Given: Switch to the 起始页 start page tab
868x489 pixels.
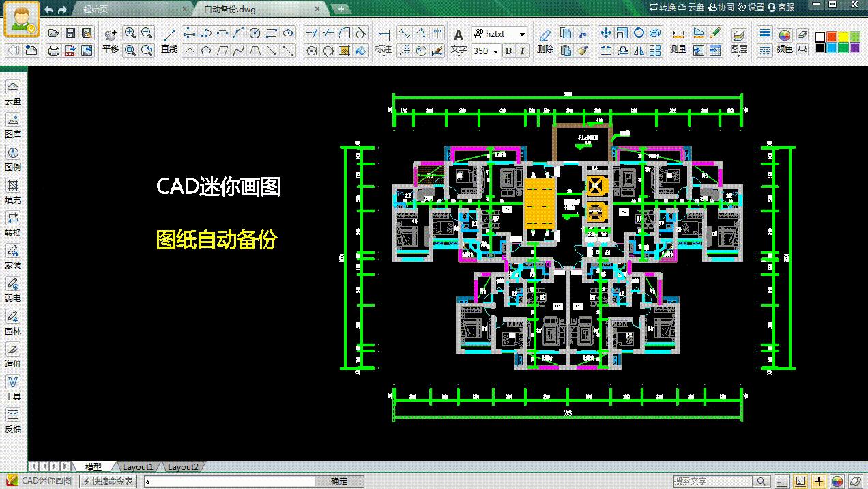Looking at the screenshot, I should click(96, 9).
